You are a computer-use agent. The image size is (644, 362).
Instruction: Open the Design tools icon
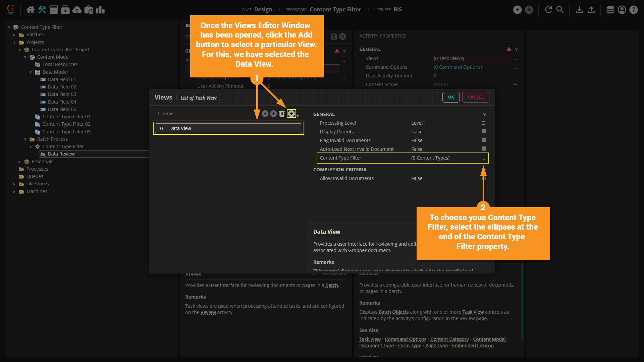click(x=42, y=10)
